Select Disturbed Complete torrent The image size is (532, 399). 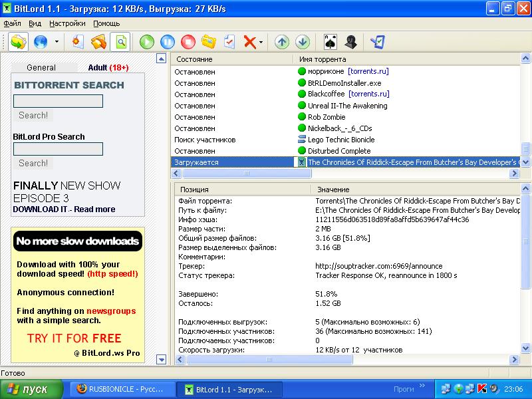click(x=345, y=151)
